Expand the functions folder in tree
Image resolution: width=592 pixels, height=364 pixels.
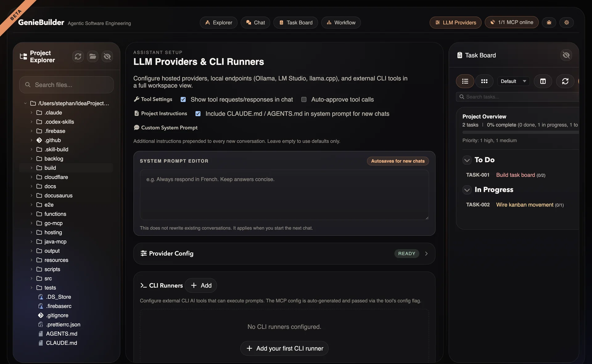(x=31, y=214)
